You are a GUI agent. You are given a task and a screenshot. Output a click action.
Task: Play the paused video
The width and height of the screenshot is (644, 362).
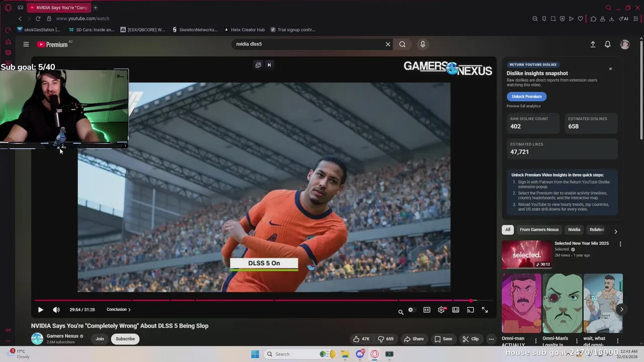coord(41,310)
